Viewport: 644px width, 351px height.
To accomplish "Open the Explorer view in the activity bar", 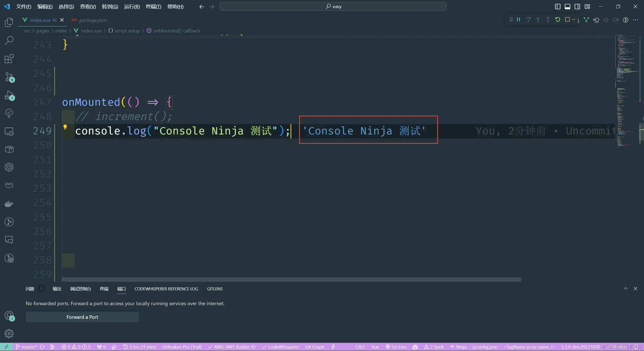I will tap(9, 22).
